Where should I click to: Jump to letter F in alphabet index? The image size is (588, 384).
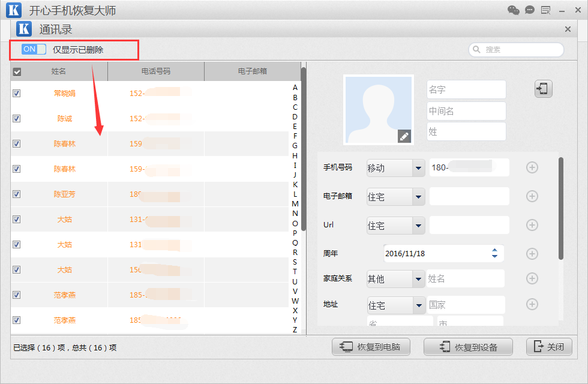pos(295,136)
